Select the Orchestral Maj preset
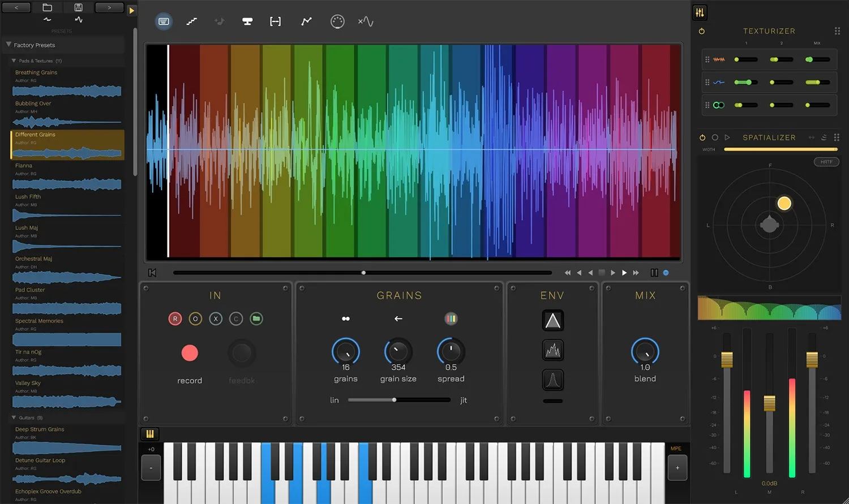 click(67, 269)
